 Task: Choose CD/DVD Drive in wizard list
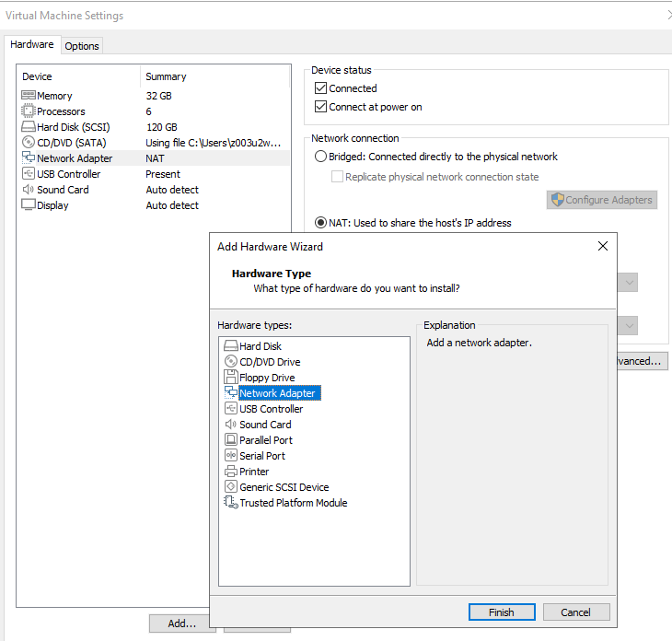pos(269,362)
